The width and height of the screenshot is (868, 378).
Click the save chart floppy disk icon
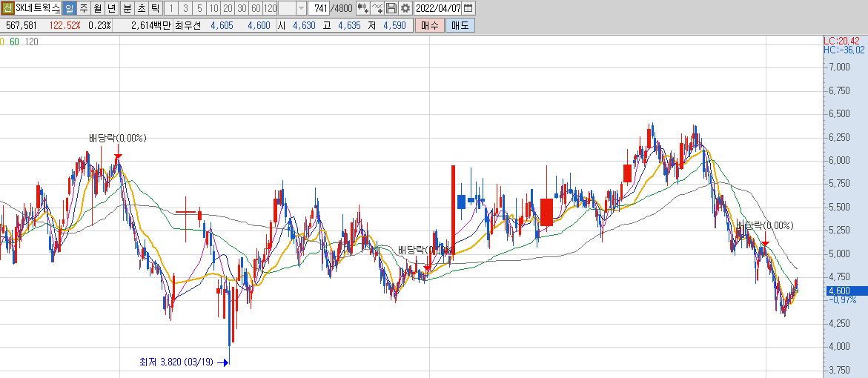pos(391,8)
